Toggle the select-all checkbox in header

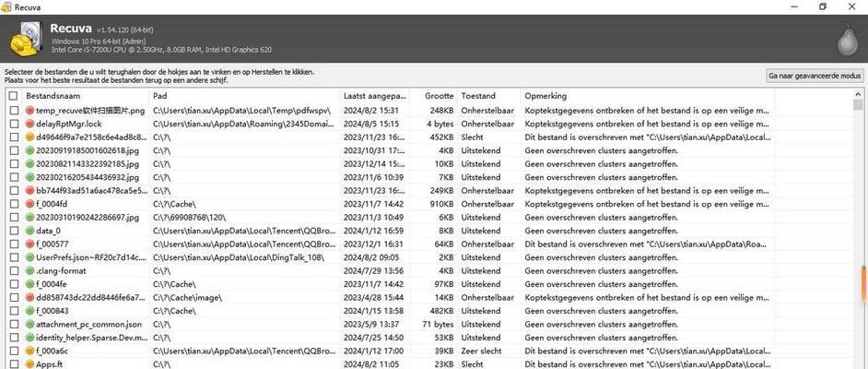[x=13, y=96]
